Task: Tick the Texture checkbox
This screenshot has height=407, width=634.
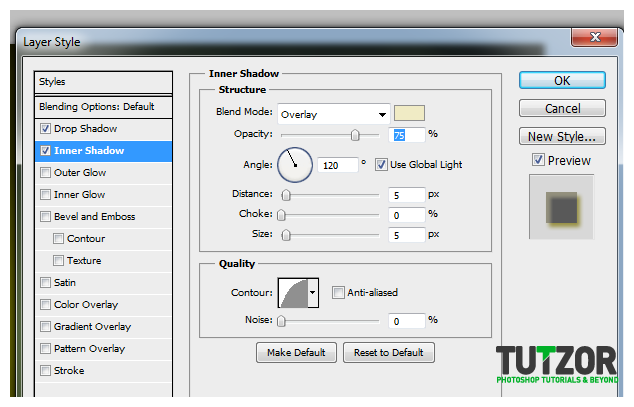Action: [59, 261]
